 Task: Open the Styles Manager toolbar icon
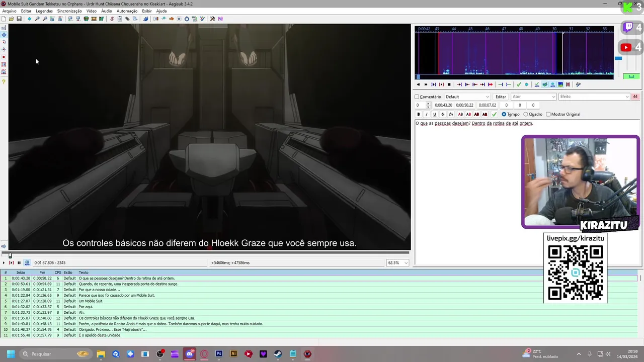[x=112, y=19]
